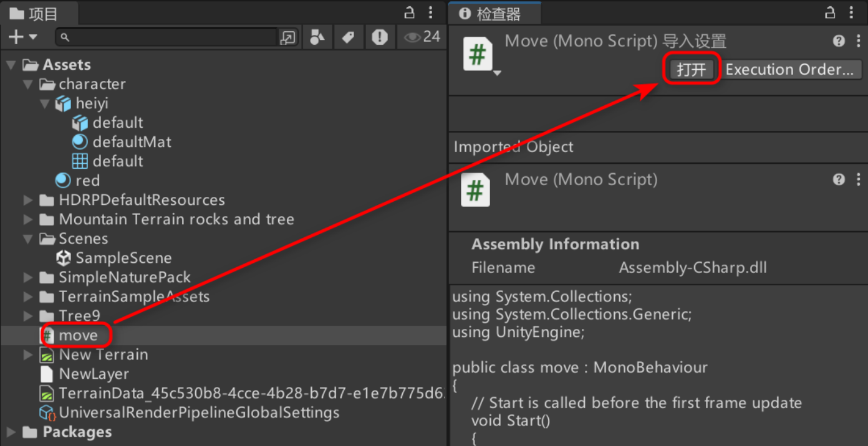Expand the Packages folder
This screenshot has width=868, height=446.
(x=11, y=432)
